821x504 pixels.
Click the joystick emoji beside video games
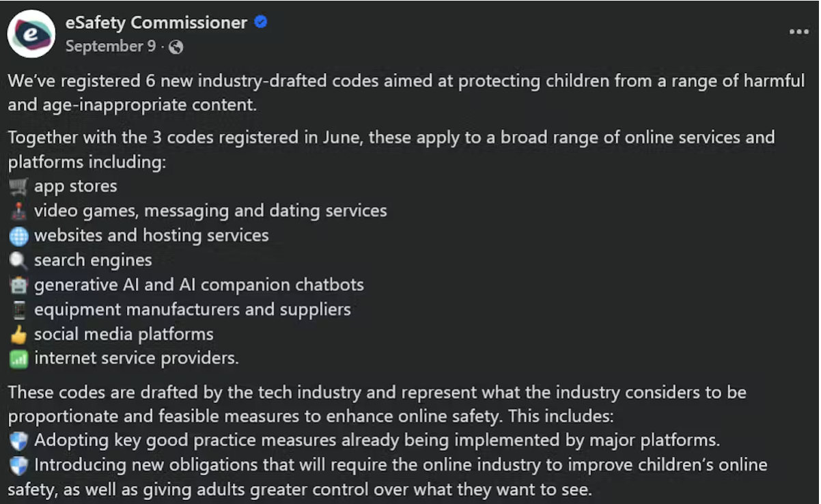click(x=18, y=211)
